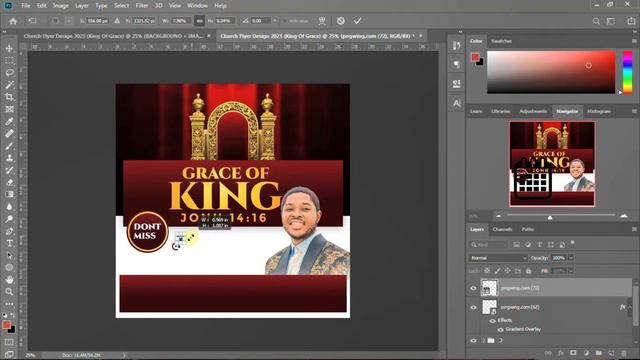Viewport: 640px width, 360px height.
Task: Click the Create new layer icon
Action: [611, 353]
